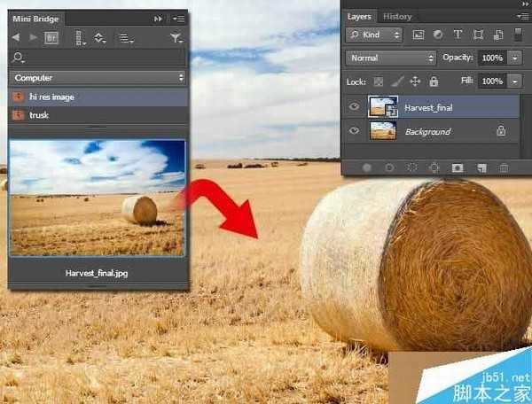The height and width of the screenshot is (404, 532).
Task: Select the Mini Bridge tab
Action: pos(34,18)
